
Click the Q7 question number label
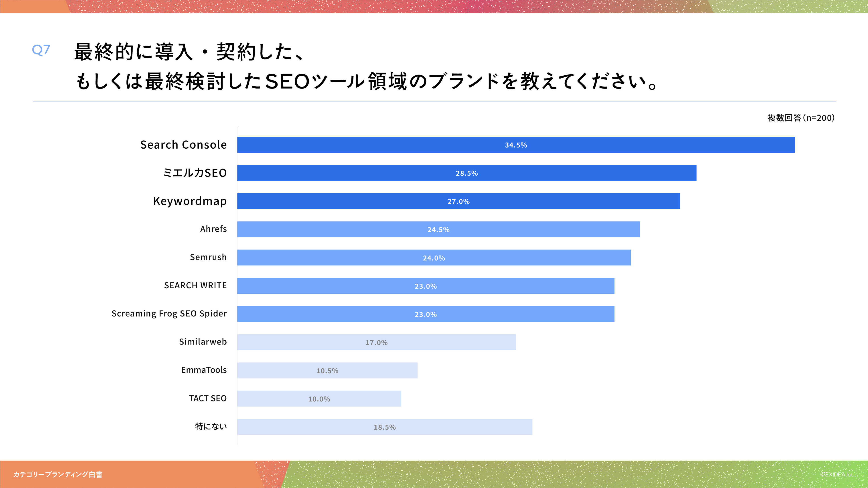pos(41,50)
